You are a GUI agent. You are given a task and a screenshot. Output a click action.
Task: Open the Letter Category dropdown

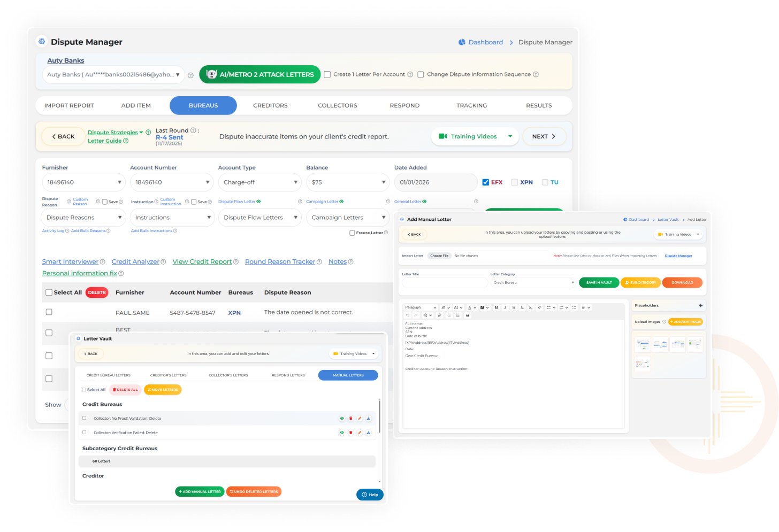tap(533, 283)
